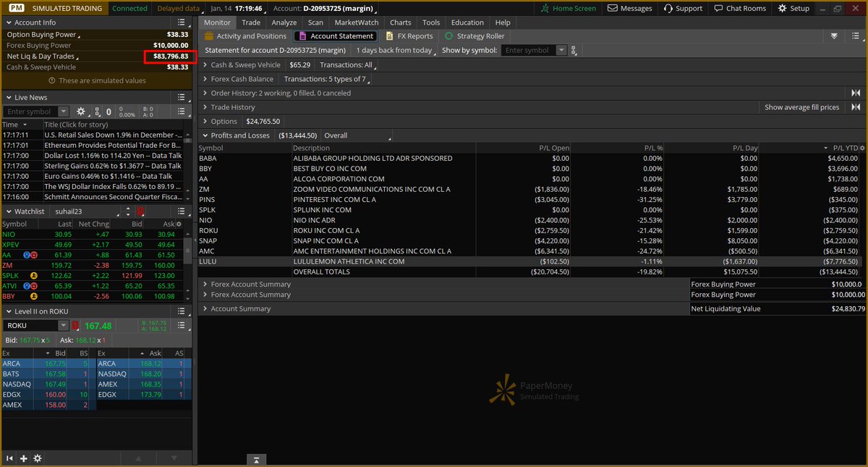
Task: Switch to the Analyze tab
Action: click(284, 22)
